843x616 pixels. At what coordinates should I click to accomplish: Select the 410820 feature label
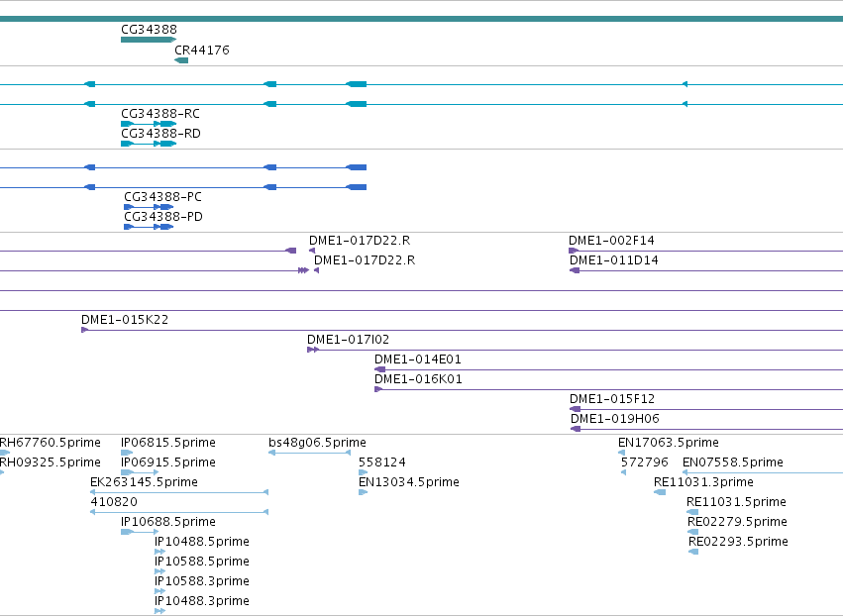point(114,502)
